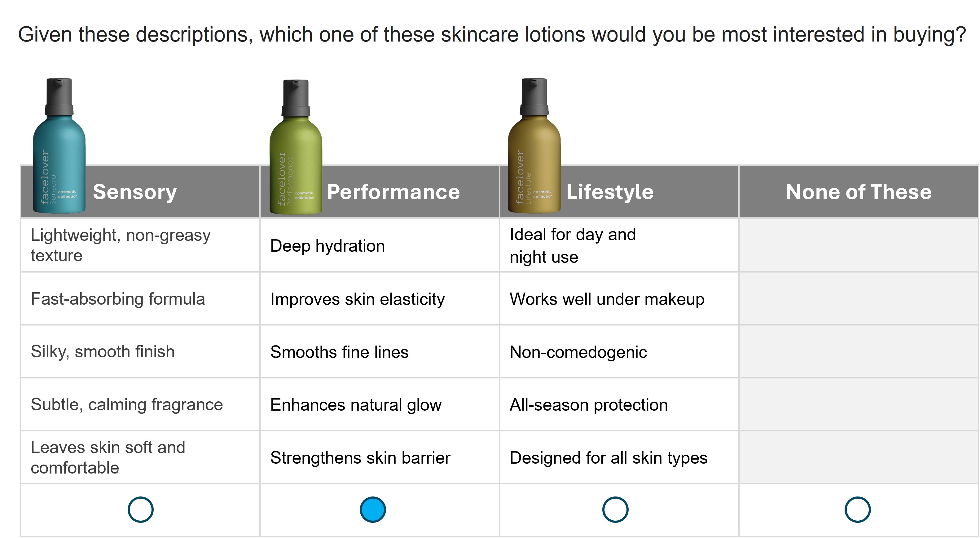Choose the Performance radio button
This screenshot has width=980, height=538.
tap(372, 509)
